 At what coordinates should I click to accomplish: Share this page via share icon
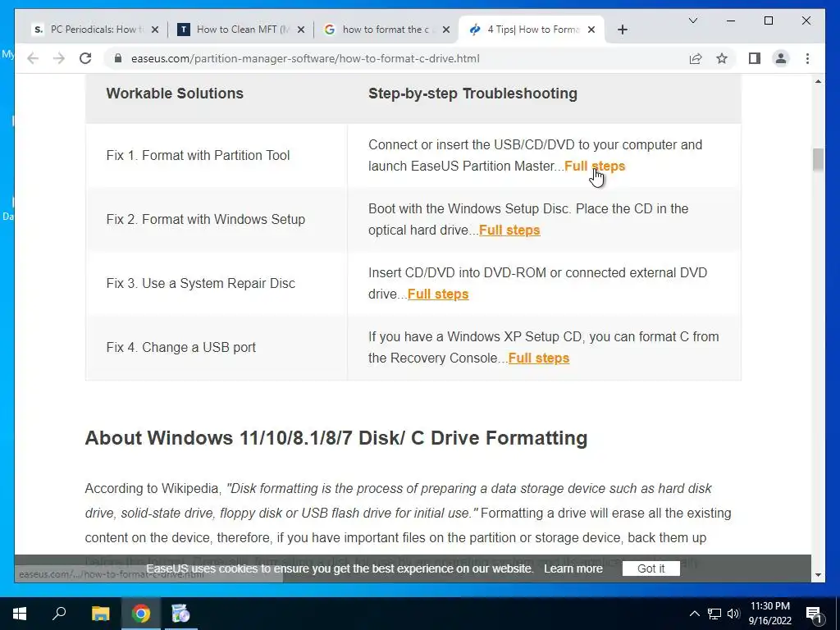pyautogui.click(x=696, y=58)
